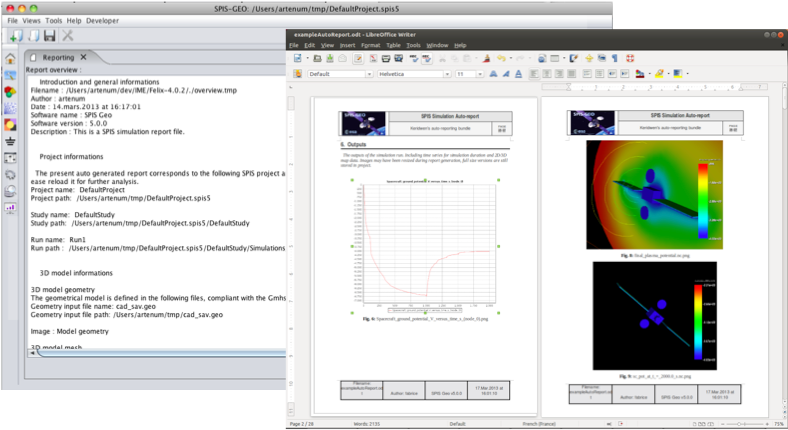Click the circular arrows icon in left sidebar
The image size is (788, 430).
pos(10,174)
